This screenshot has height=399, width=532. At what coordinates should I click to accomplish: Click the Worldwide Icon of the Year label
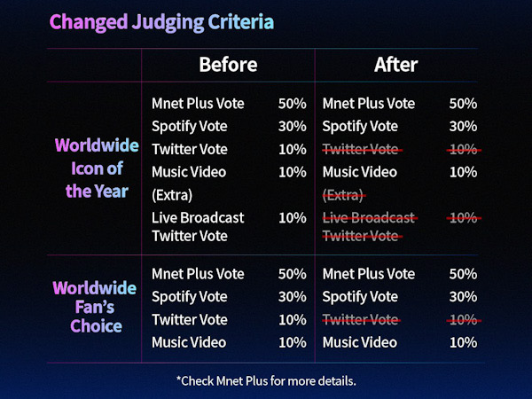pos(97,168)
